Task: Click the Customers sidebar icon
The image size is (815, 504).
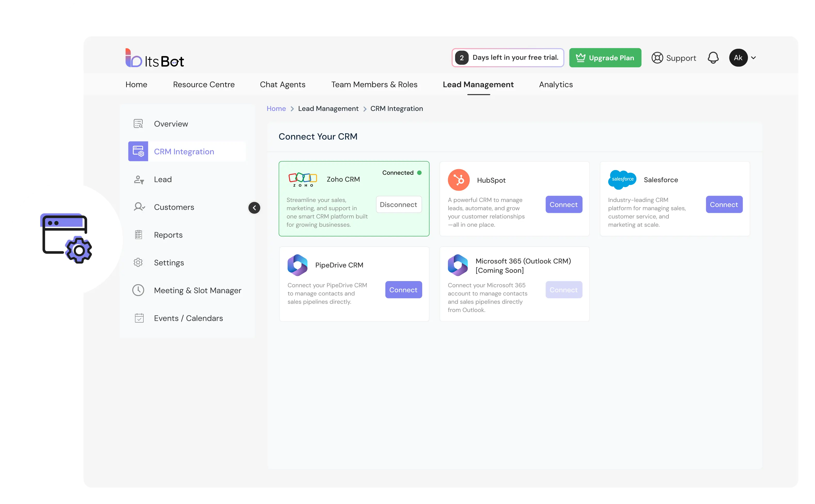Action: point(139,207)
